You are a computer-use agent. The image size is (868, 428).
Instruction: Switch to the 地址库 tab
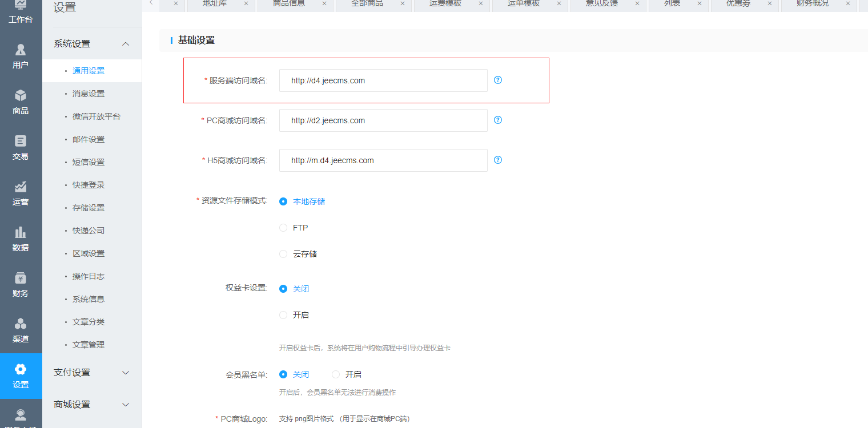[215, 3]
